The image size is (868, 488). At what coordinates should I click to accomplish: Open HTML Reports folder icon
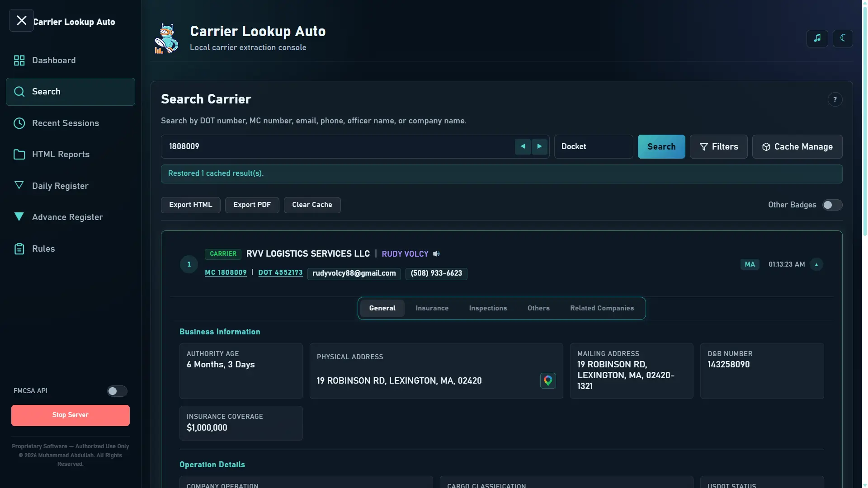[19, 155]
